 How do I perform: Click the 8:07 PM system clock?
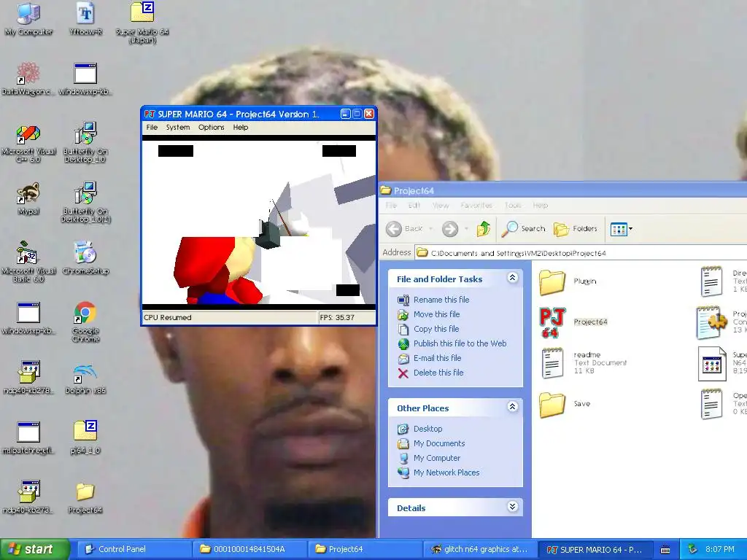719,549
